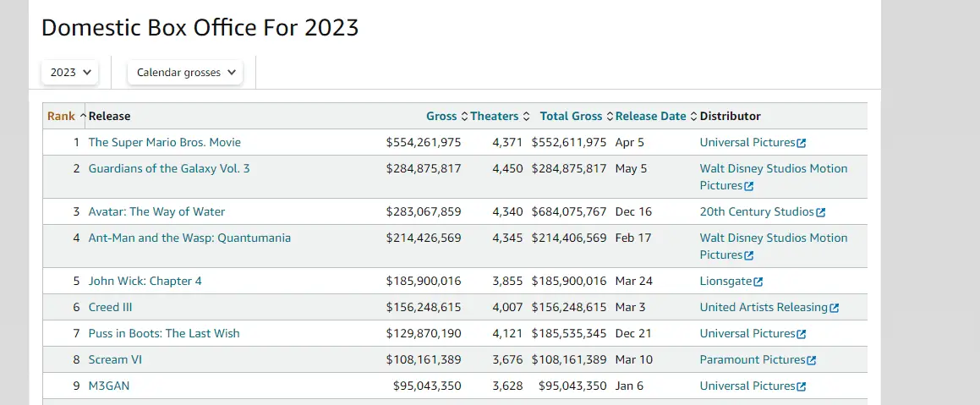Open John Wick: Chapter 4 link

pos(145,282)
